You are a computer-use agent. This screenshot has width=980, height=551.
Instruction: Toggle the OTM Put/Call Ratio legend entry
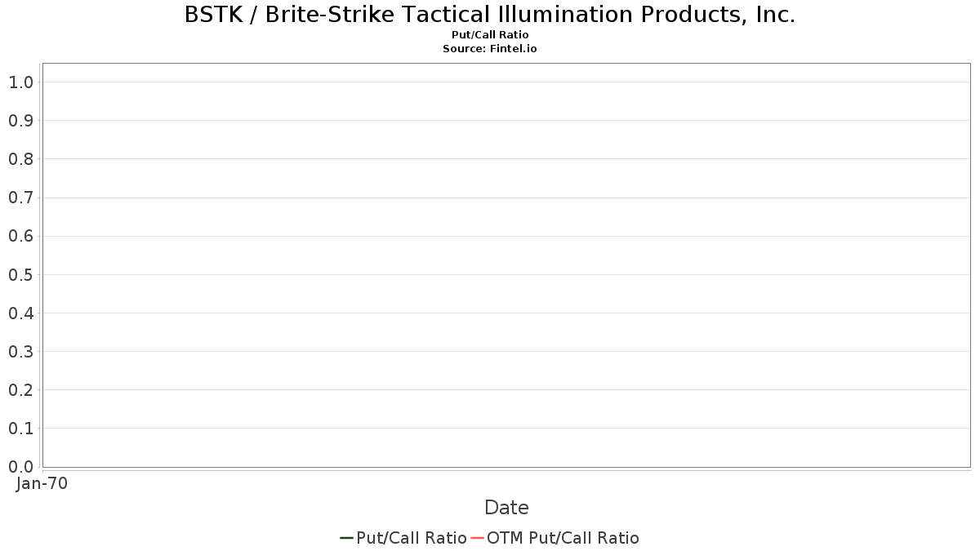pyautogui.click(x=555, y=538)
